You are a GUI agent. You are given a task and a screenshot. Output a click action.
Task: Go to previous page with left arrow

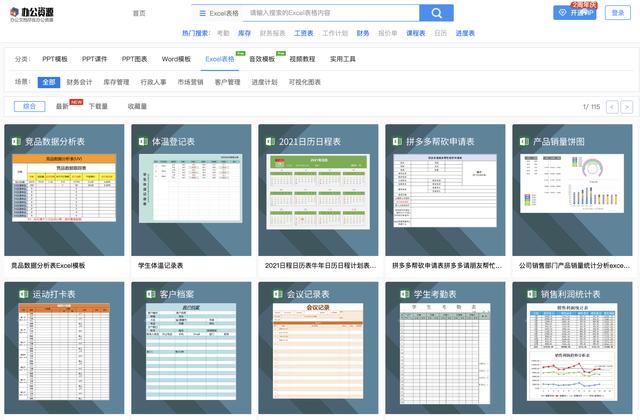pos(612,106)
